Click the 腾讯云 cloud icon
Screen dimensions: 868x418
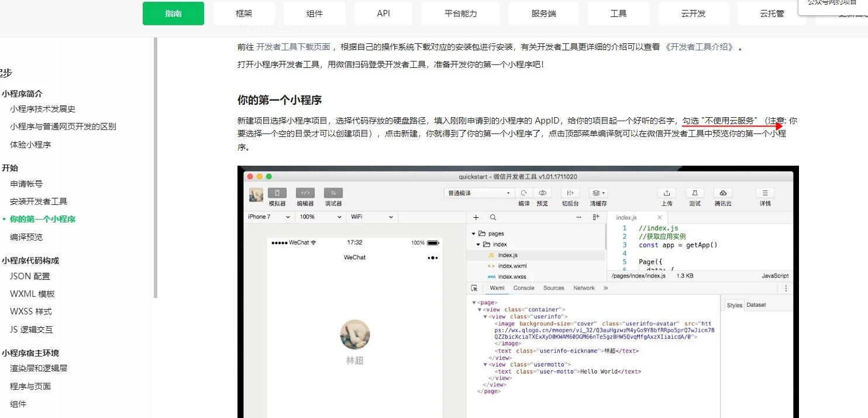tap(723, 193)
